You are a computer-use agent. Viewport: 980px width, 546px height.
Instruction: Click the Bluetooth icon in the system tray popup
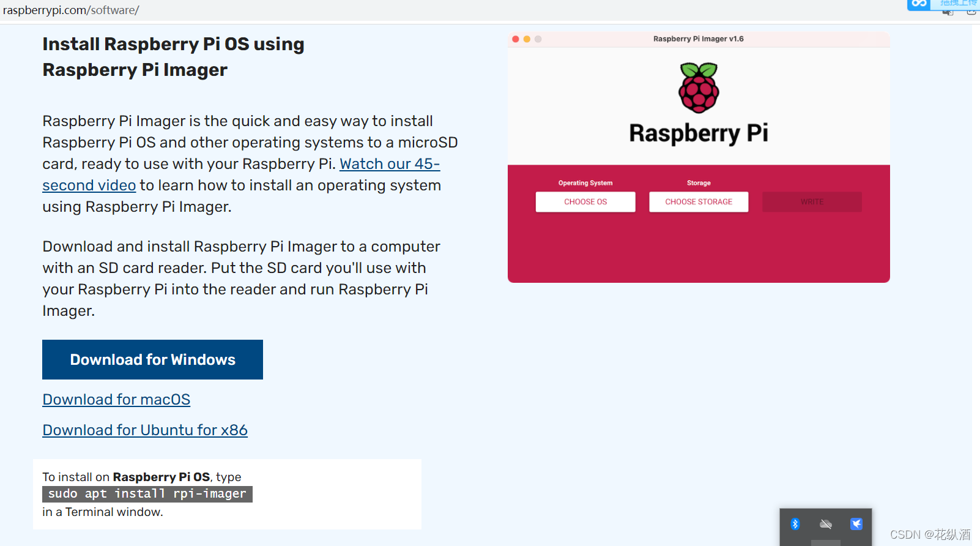795,524
